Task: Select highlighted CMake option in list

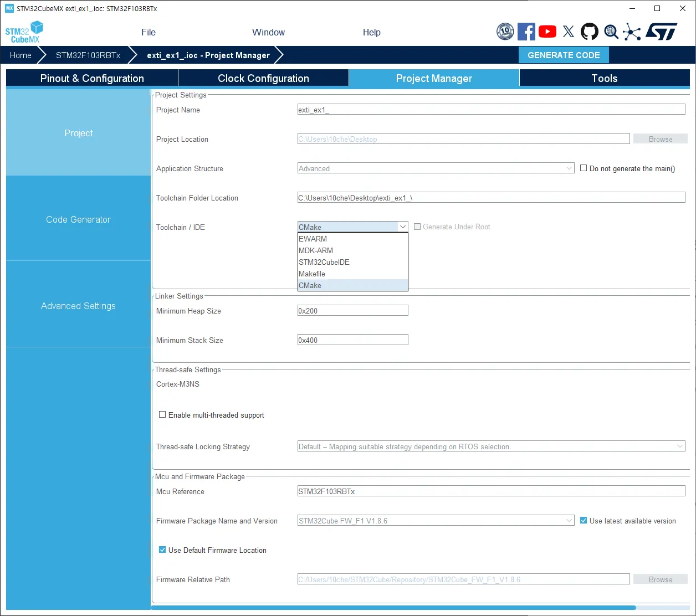Action: [x=352, y=285]
